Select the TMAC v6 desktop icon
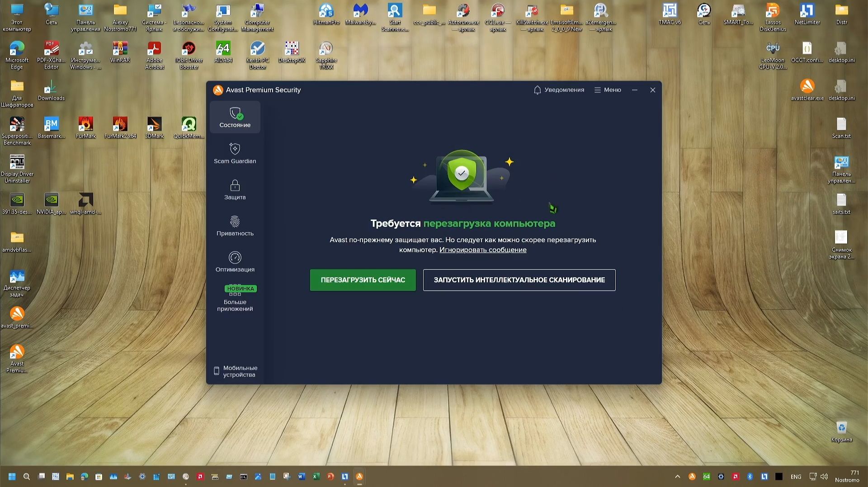Screen dimensions: 868x487 coord(670,14)
